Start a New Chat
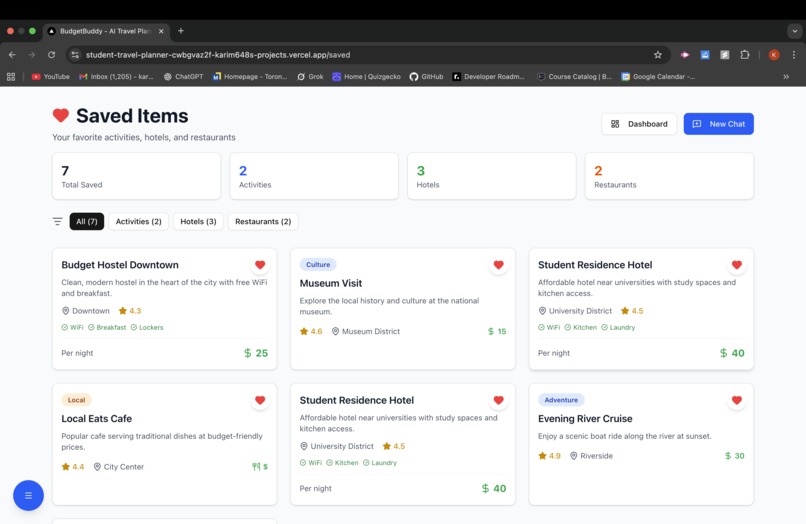The width and height of the screenshot is (806, 524). [x=719, y=124]
